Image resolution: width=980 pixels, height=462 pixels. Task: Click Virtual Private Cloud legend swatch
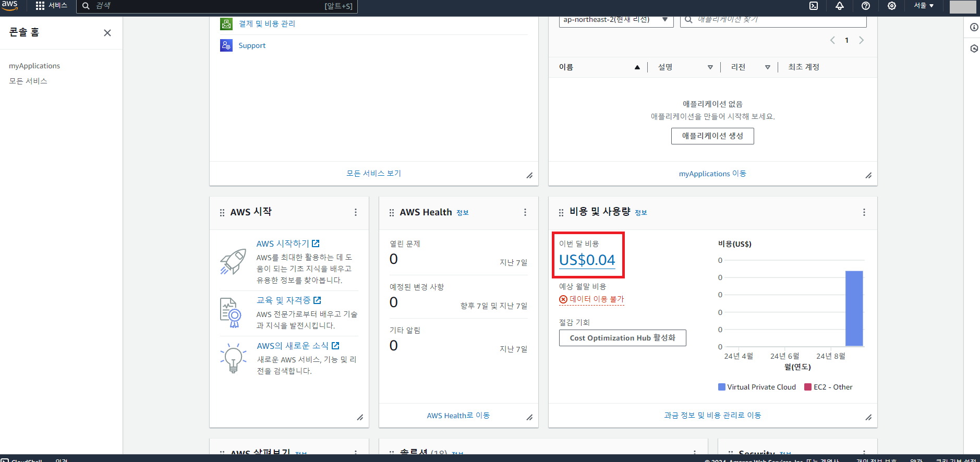click(x=722, y=387)
